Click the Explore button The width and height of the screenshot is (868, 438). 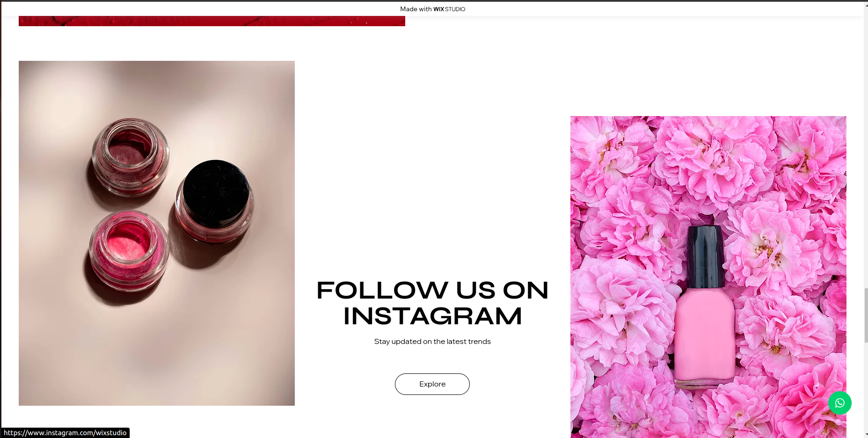click(432, 384)
